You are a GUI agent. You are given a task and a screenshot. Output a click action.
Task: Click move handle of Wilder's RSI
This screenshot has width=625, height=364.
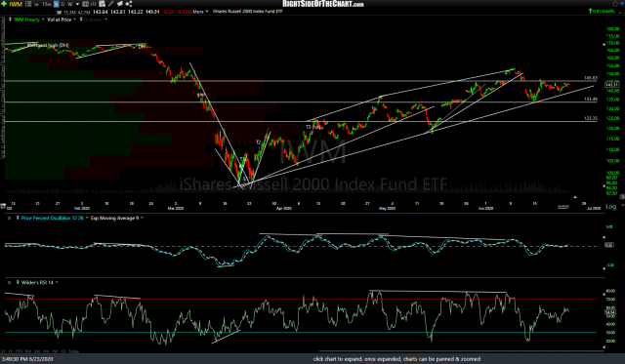click(18, 282)
